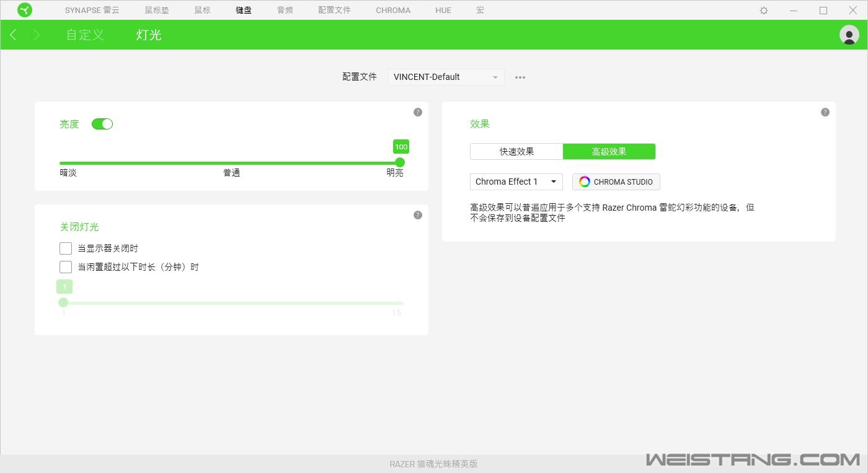The height and width of the screenshot is (474, 868).
Task: Click the user profile avatar icon
Action: [x=849, y=35]
